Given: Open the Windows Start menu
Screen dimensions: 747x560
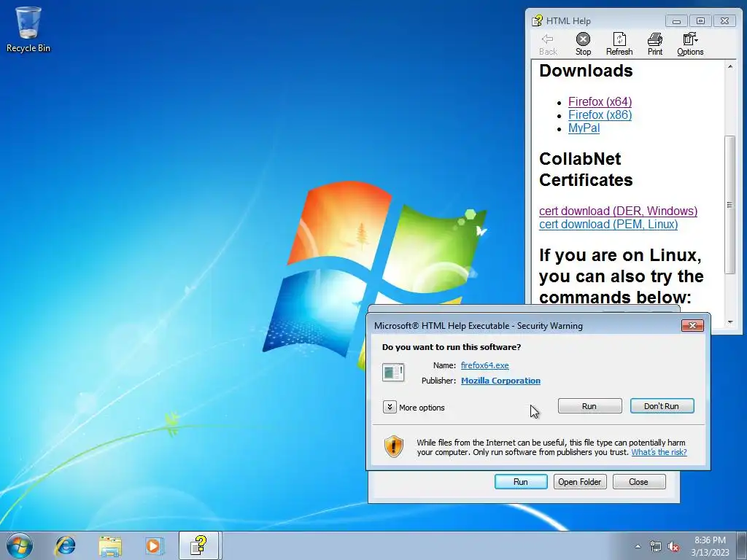Looking at the screenshot, I should [20, 545].
